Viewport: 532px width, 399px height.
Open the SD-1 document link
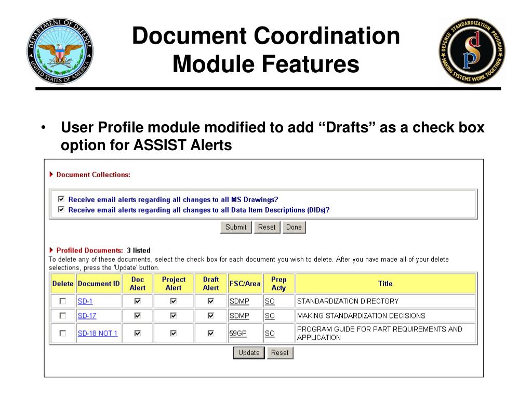point(85,301)
